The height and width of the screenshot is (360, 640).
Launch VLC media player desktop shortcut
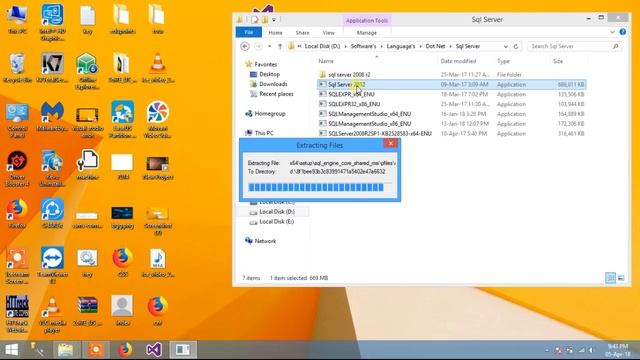(x=52, y=314)
